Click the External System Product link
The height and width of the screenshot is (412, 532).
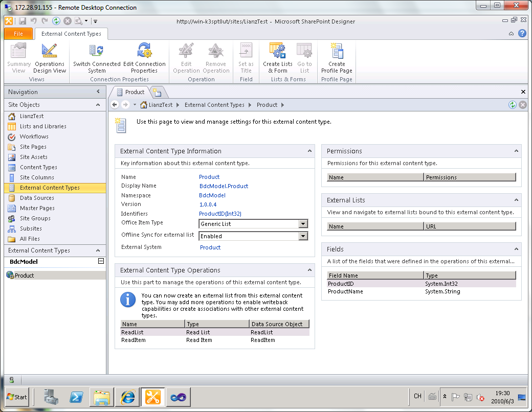[x=210, y=247]
